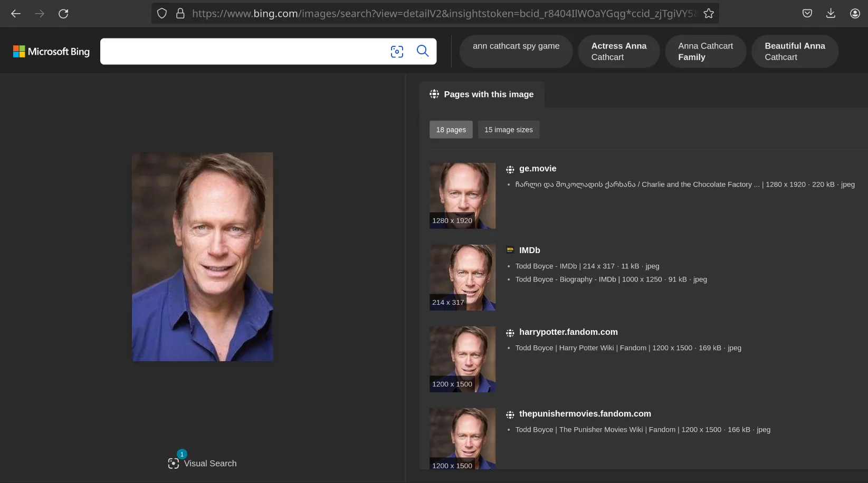Open the Charlie and the Chocolate Factory result
Screen dimensions: 868x483
(x=685, y=185)
